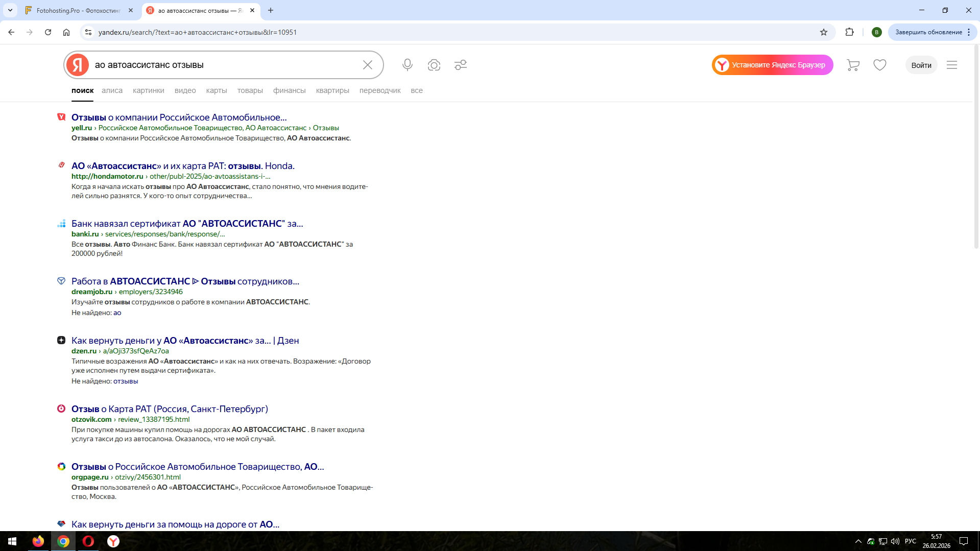This screenshot has height=551, width=980.
Task: Open the shopping cart icon
Action: pos(853,65)
